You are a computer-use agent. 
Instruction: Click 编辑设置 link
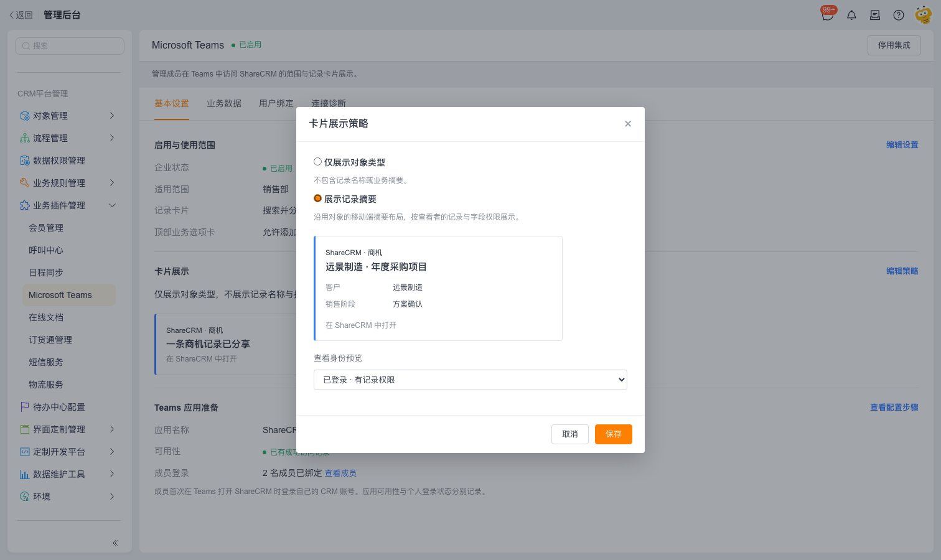[x=902, y=145]
